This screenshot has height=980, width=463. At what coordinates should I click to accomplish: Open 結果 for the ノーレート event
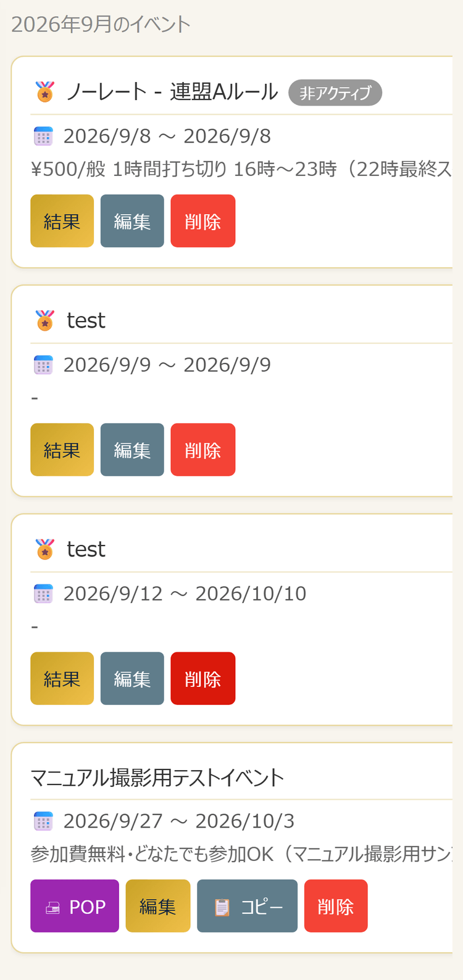(62, 221)
